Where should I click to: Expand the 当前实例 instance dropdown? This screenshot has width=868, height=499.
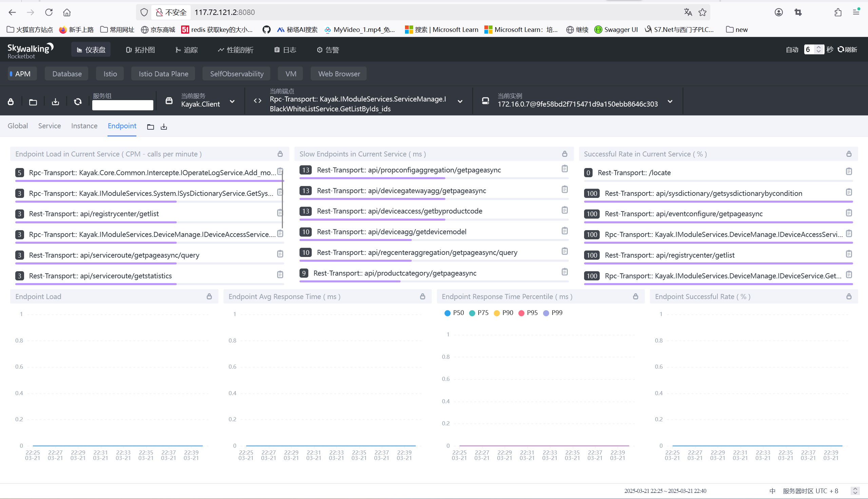670,101
